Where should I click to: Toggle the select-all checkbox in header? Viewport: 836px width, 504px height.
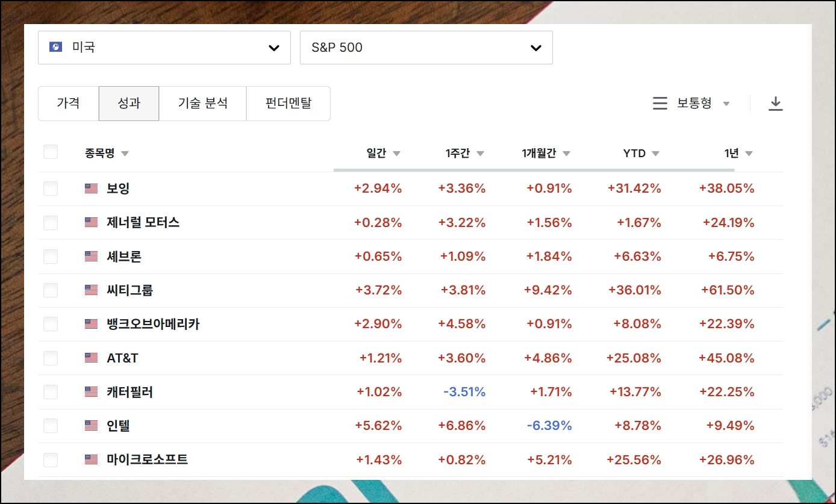(x=51, y=152)
